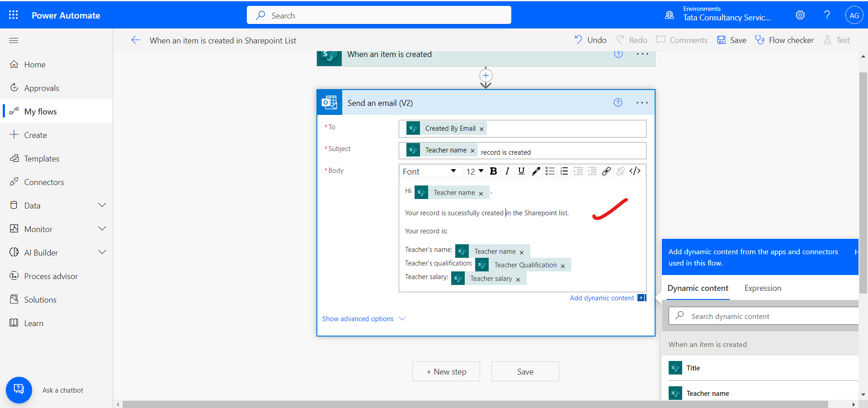
Task: Insert a new step with plus connector
Action: [486, 76]
